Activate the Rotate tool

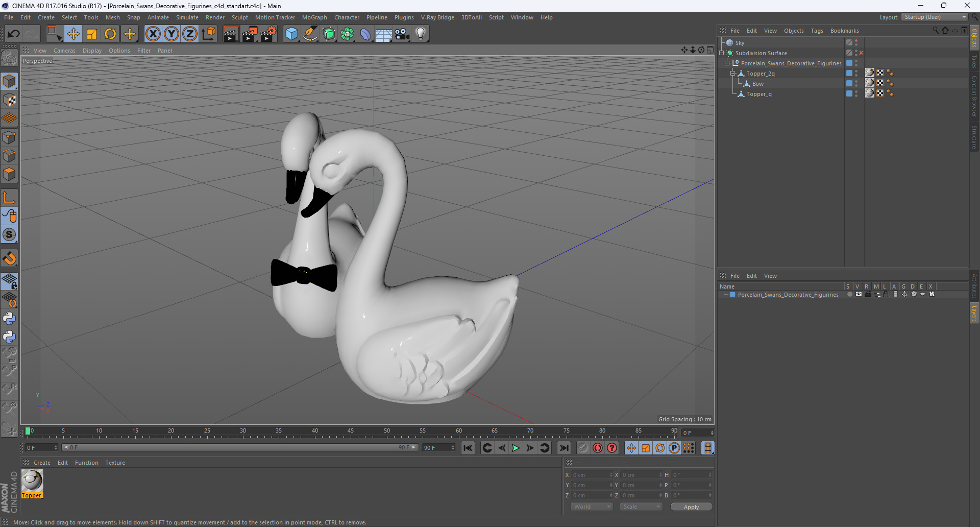tap(110, 34)
